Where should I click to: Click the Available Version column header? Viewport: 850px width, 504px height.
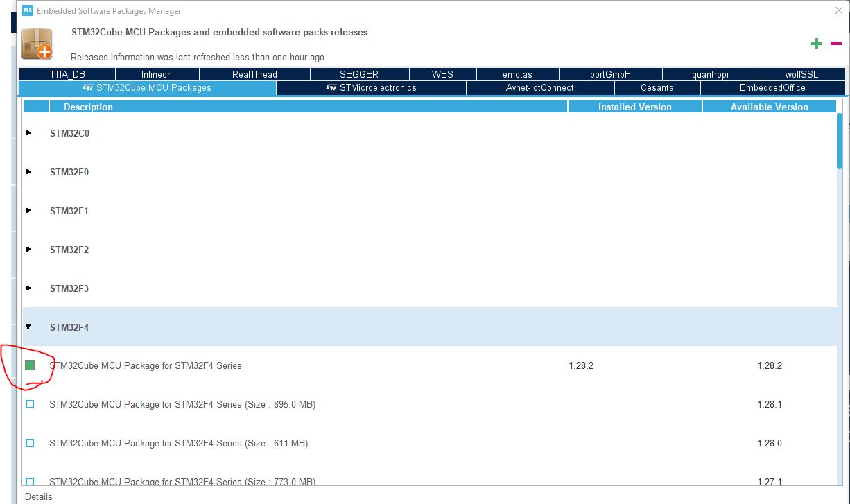(769, 107)
